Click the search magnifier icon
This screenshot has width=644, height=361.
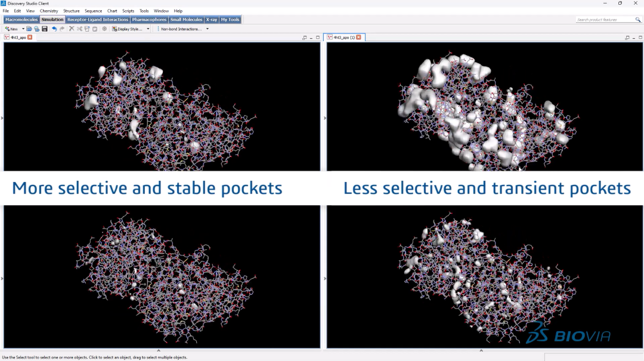point(638,19)
